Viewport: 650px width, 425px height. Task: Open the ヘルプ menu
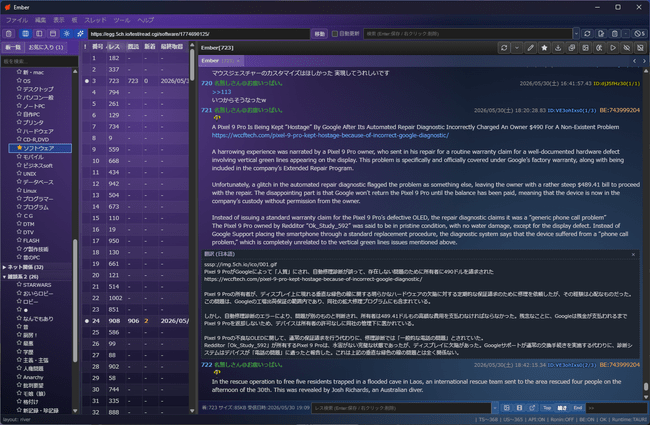point(146,20)
